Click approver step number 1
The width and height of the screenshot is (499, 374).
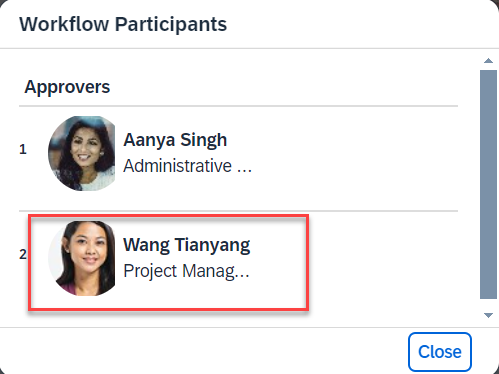tap(23, 149)
